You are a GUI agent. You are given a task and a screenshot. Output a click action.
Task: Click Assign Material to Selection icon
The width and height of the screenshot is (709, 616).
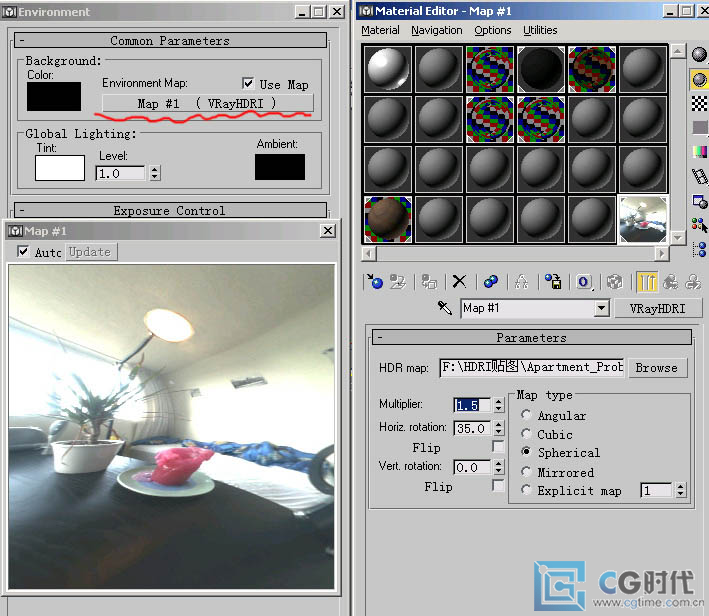pos(429,282)
